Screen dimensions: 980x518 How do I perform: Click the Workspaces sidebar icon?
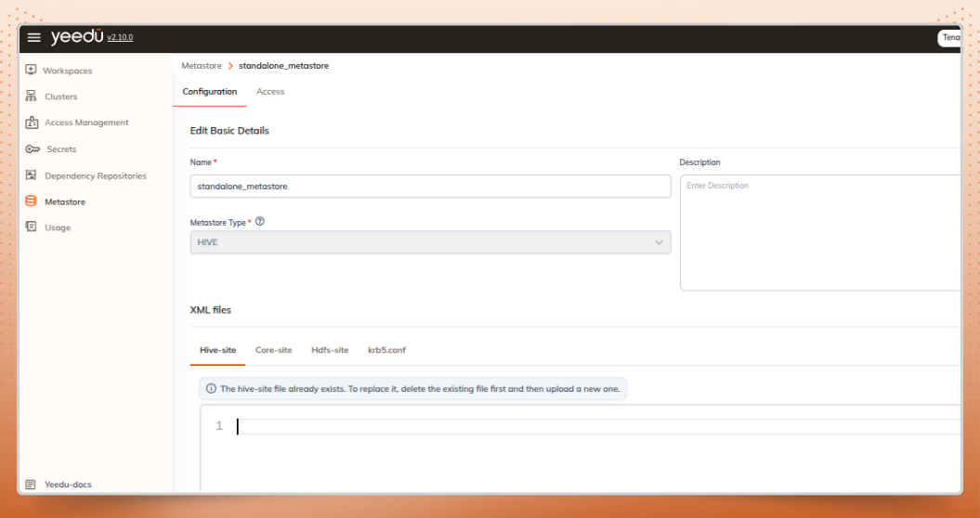point(31,70)
